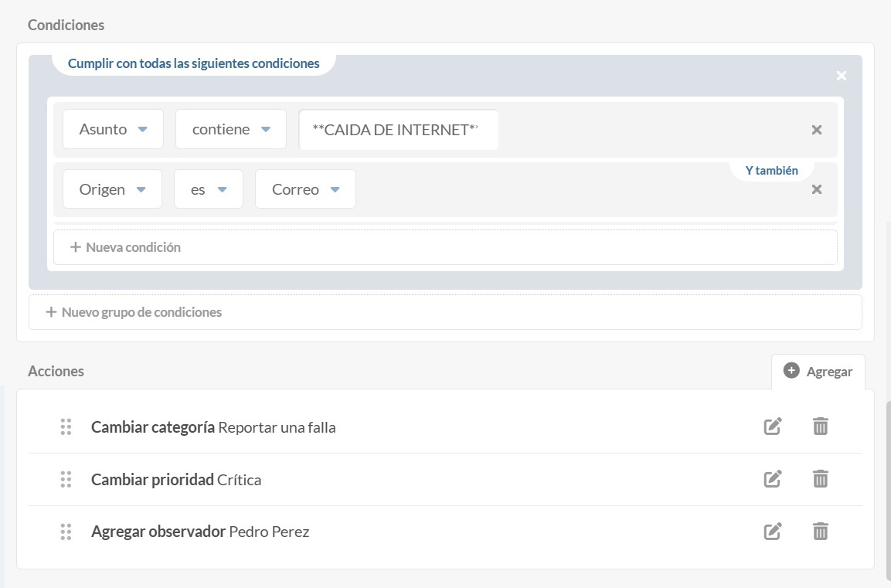Image resolution: width=891 pixels, height=588 pixels.
Task: Click drag handle of Agregar observador row
Action: click(66, 532)
